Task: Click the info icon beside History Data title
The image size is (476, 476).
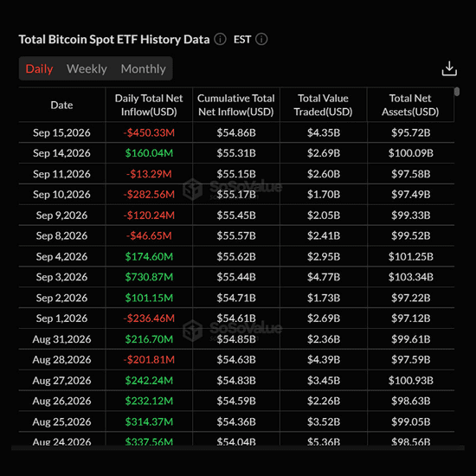Action: tap(220, 39)
